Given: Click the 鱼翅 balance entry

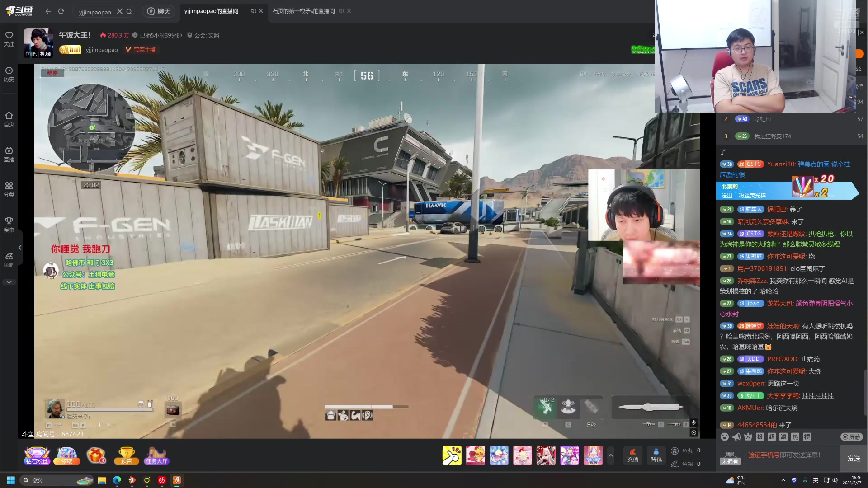Looking at the screenshot, I should 686,464.
